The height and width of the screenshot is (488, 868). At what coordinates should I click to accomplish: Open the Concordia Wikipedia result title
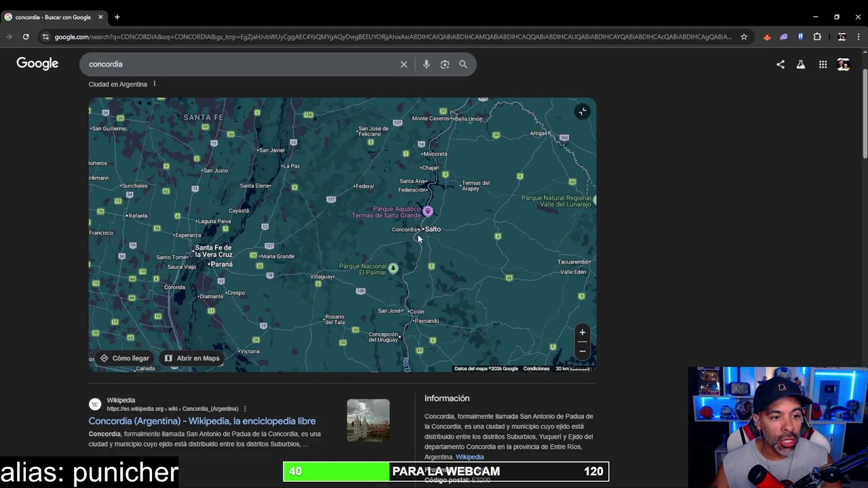(x=202, y=421)
